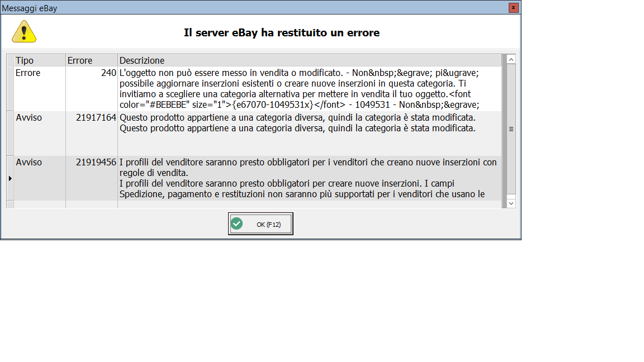This screenshot has width=644, height=362.
Task: Click the green checkmark icon on OK
Action: (236, 223)
